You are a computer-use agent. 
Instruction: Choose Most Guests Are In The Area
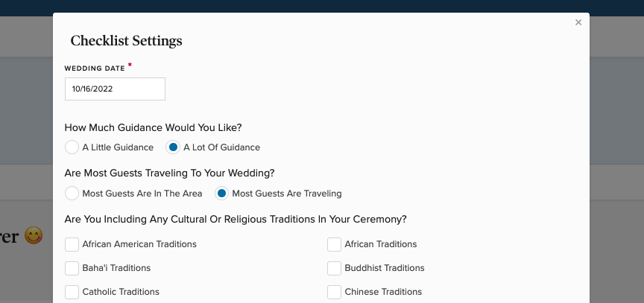72,194
